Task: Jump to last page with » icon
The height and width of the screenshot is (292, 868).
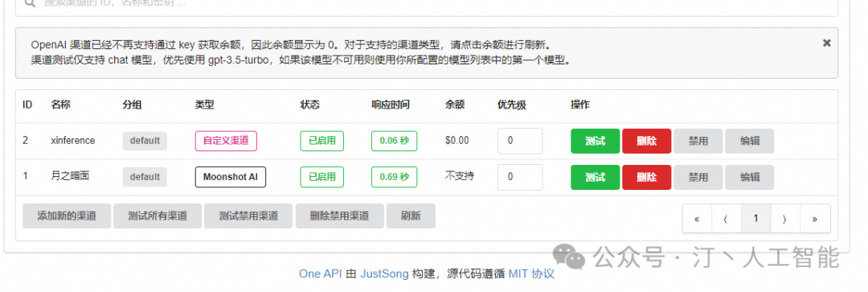Action: pyautogui.click(x=815, y=218)
